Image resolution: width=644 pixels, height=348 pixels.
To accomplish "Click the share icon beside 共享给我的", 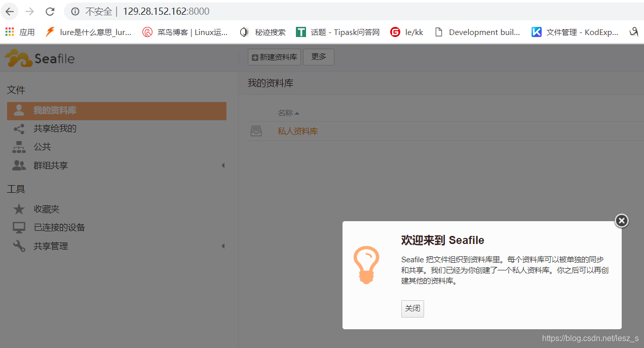I will 19,129.
